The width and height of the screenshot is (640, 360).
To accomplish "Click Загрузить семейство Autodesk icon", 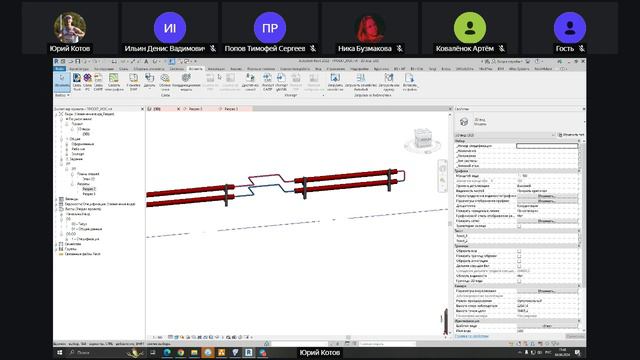I will [361, 81].
